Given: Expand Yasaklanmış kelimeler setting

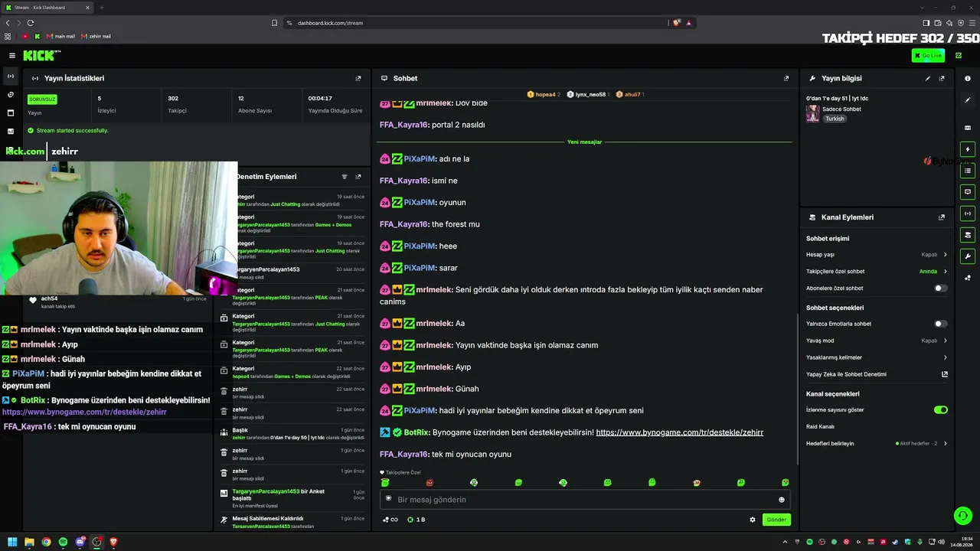Looking at the screenshot, I should coord(877,357).
